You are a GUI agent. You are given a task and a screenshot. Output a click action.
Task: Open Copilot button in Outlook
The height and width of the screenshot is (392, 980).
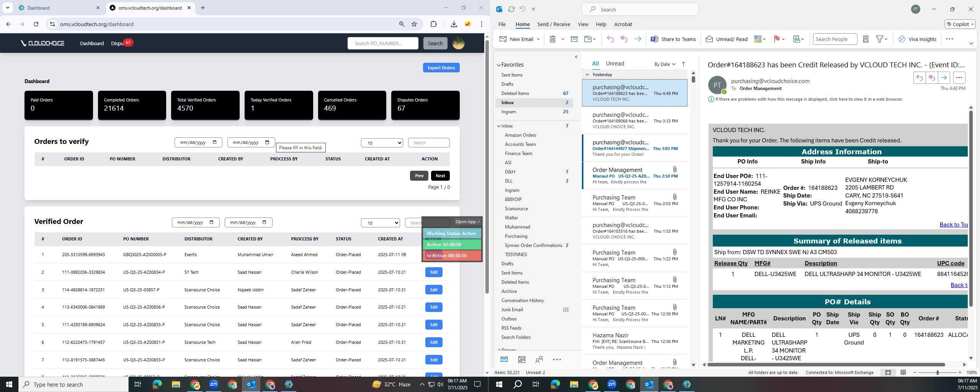click(960, 24)
